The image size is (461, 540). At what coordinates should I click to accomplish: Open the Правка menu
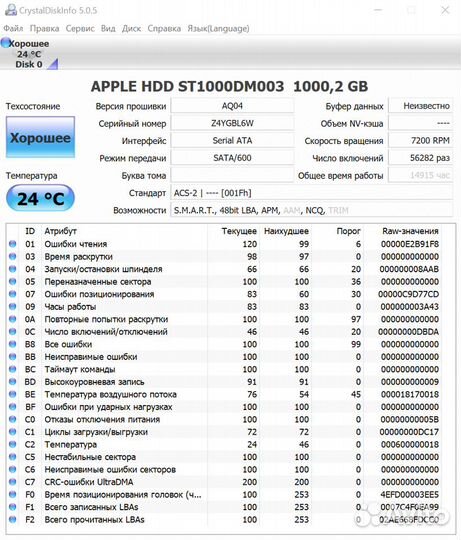[x=44, y=28]
